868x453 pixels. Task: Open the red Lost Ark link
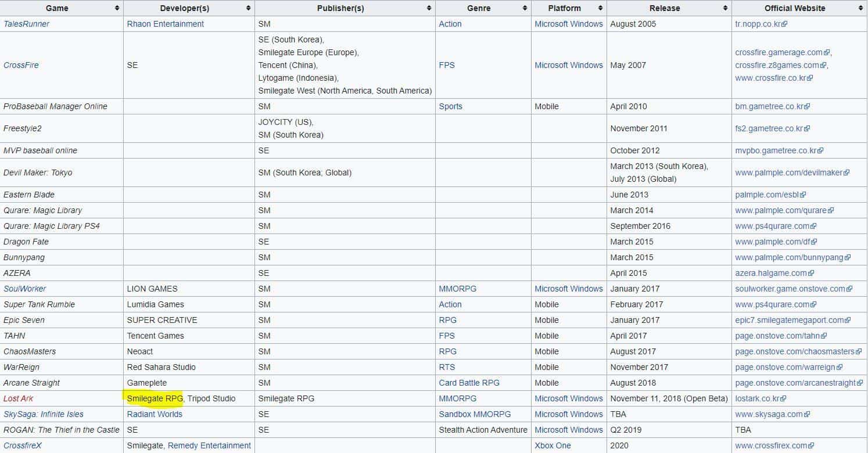point(19,398)
